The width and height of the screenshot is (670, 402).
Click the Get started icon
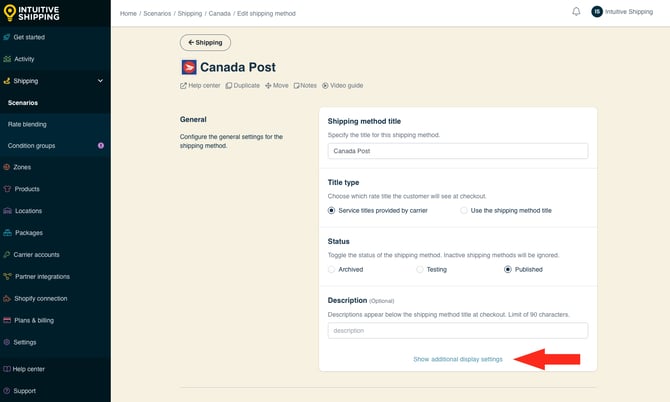6,37
